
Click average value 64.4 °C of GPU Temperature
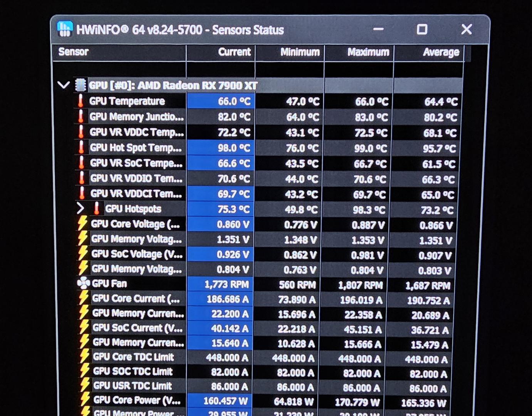tap(441, 102)
